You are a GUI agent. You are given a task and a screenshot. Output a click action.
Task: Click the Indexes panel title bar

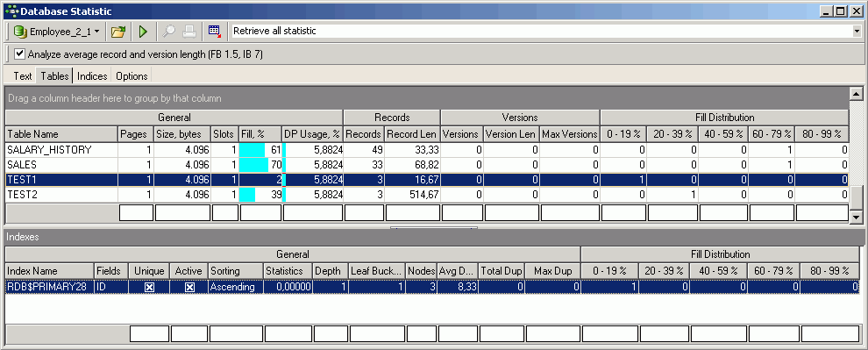point(434,237)
